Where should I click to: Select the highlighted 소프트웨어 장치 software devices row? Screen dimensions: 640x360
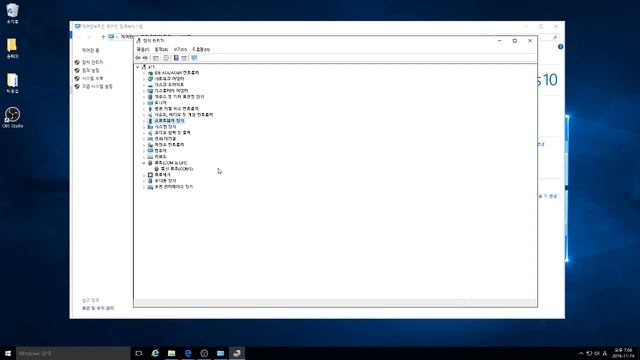tap(169, 121)
